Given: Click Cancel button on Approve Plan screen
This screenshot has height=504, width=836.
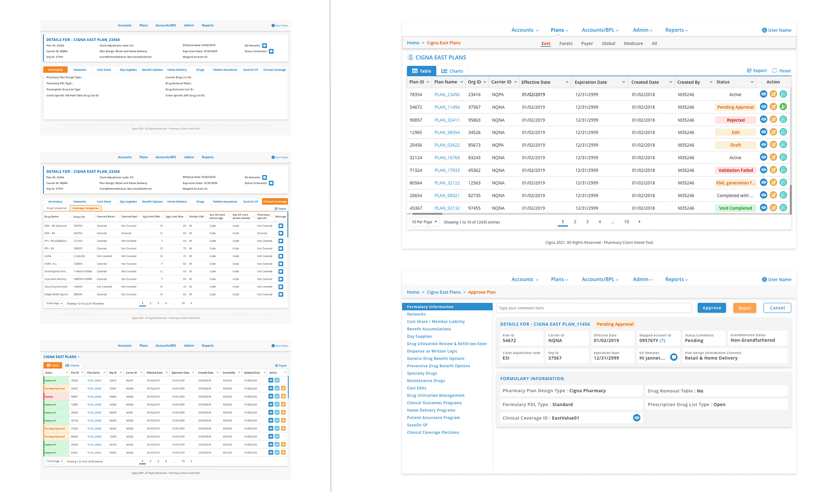Looking at the screenshot, I should pyautogui.click(x=777, y=308).
